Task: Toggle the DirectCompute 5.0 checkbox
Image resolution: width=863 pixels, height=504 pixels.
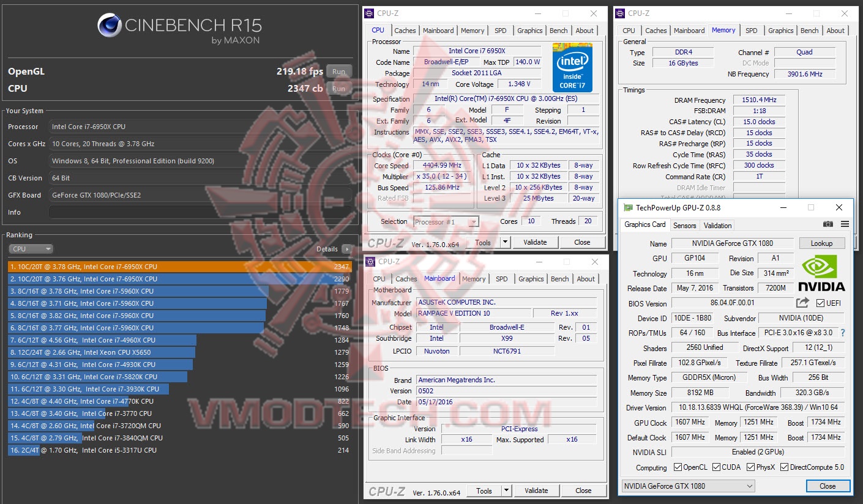Action: point(784,467)
